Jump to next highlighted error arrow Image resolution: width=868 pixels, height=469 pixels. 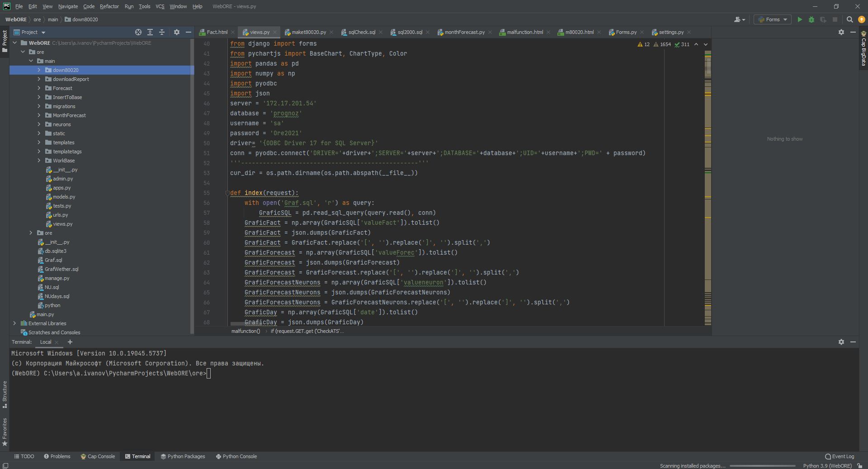(x=705, y=44)
